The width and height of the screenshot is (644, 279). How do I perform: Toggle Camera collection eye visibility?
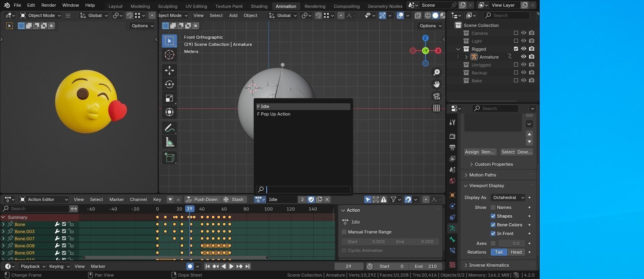(x=523, y=33)
